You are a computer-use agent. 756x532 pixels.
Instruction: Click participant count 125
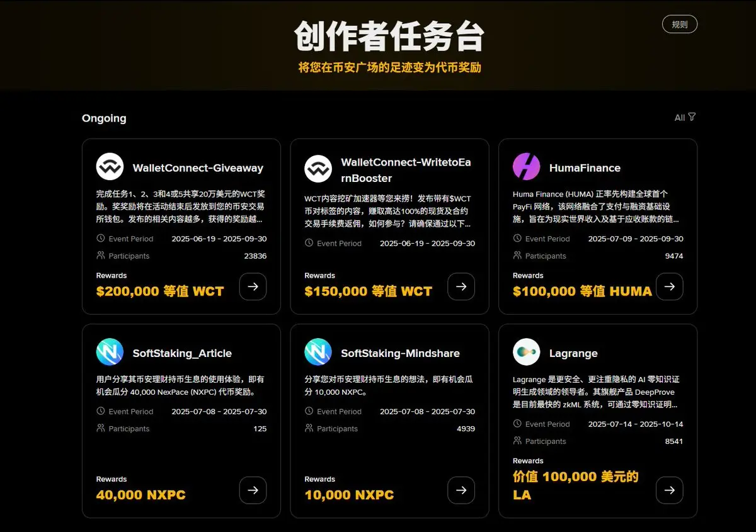(260, 429)
